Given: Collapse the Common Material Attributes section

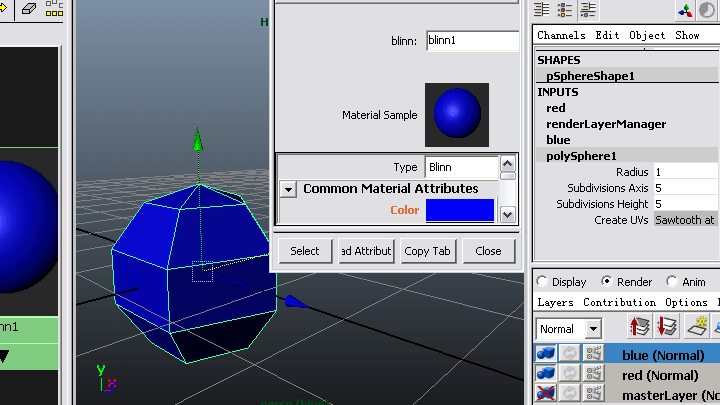Looking at the screenshot, I should pyautogui.click(x=288, y=189).
